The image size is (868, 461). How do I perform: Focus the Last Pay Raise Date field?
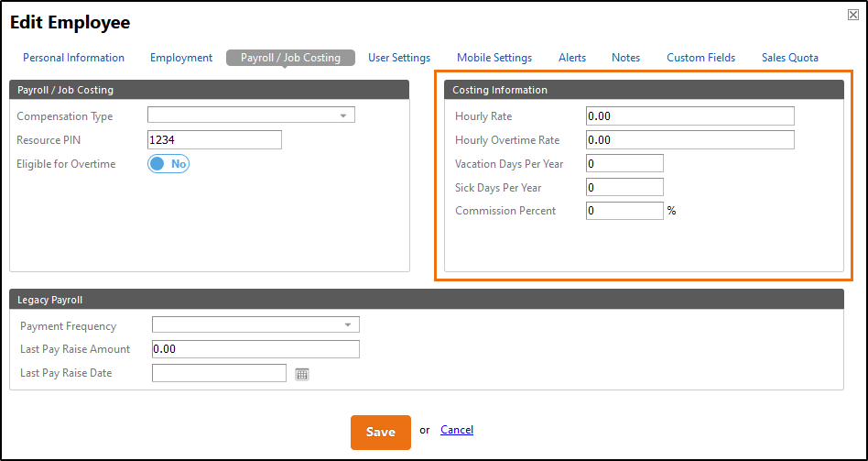[219, 373]
